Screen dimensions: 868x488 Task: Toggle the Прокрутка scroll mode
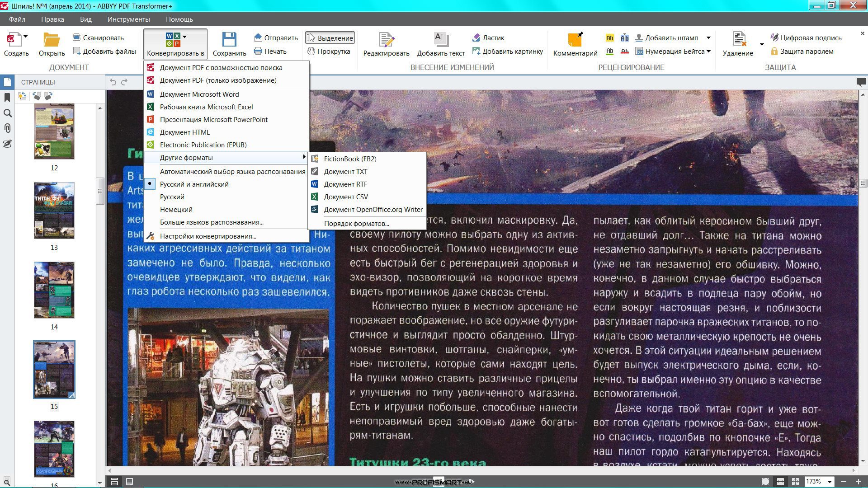(x=329, y=52)
